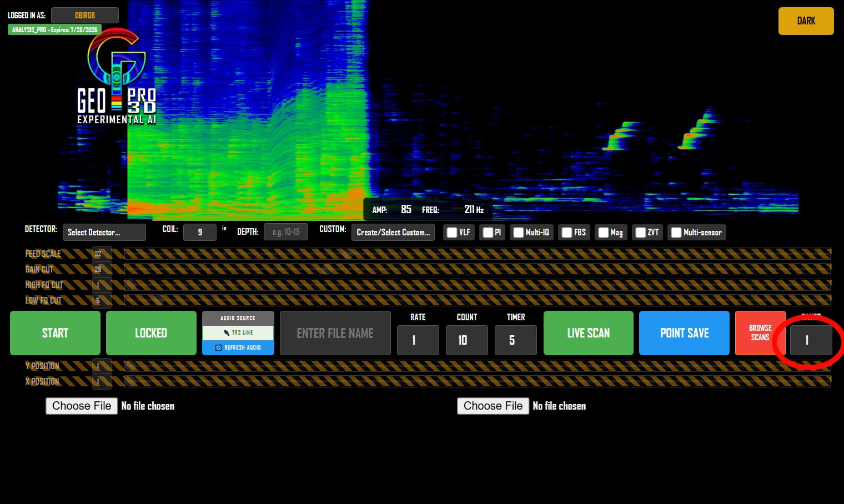
Task: Click the POINT SAVE button
Action: [x=684, y=333]
